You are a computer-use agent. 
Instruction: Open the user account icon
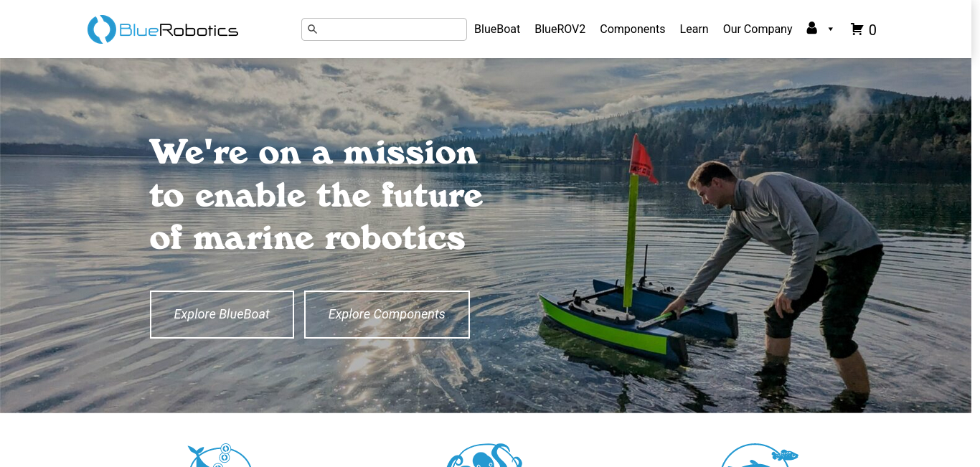811,28
